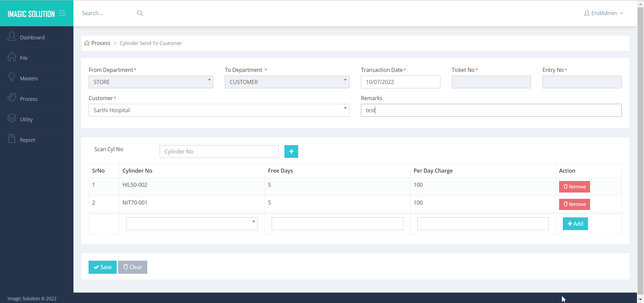Open the Process menu item
The width and height of the screenshot is (644, 303).
pyautogui.click(x=37, y=98)
